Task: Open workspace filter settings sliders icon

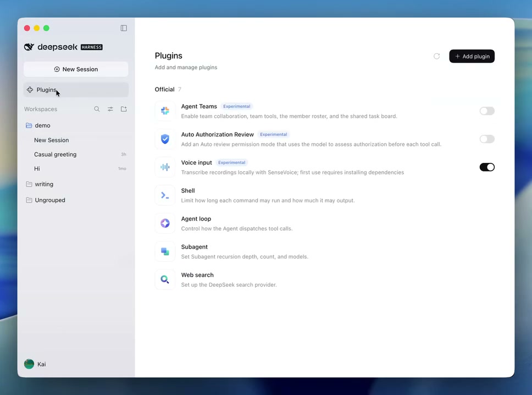Action: 110,109
